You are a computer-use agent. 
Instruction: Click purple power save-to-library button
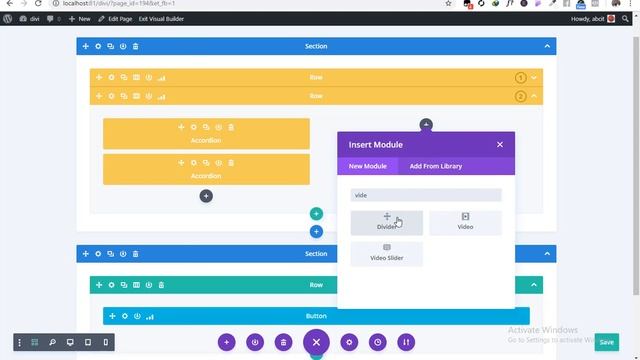255,342
